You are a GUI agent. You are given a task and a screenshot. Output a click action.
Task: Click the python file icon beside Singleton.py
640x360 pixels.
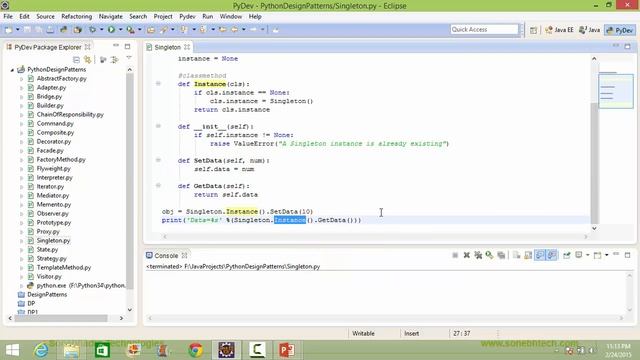click(x=31, y=240)
